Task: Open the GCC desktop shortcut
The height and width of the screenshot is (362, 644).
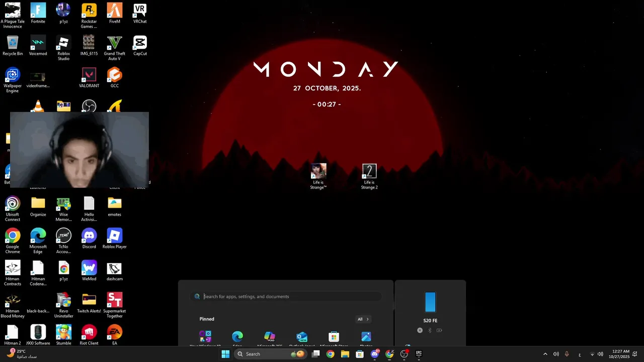Action: tap(115, 78)
